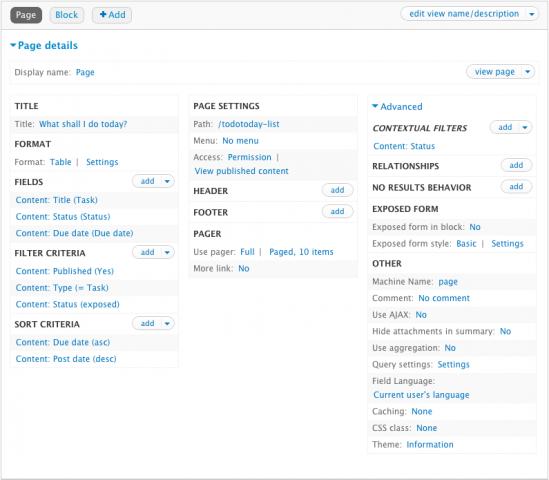Open Content: Title (Task) field
The height and width of the screenshot is (480, 549).
[57, 200]
